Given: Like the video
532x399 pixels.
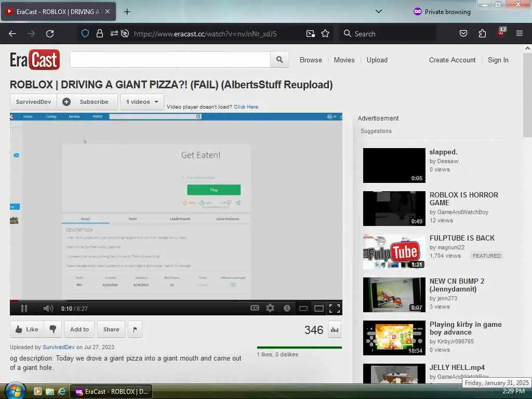Looking at the screenshot, I should click(27, 329).
